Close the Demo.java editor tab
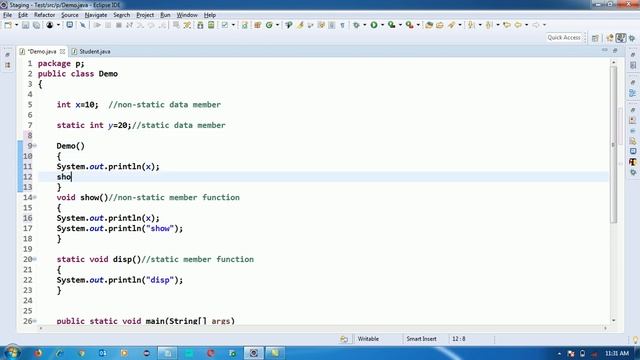This screenshot has height=360, width=640. [x=62, y=51]
